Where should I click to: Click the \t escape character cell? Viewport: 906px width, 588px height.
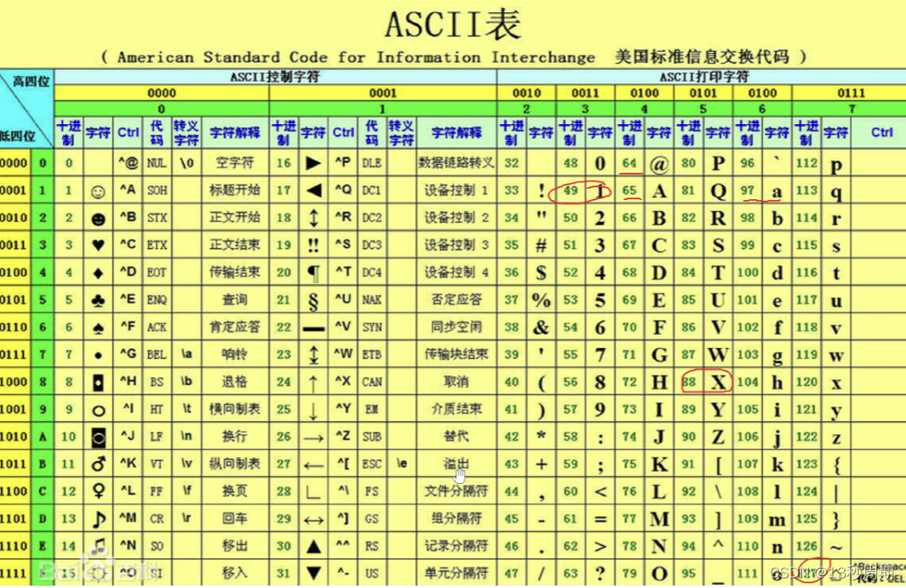coord(186,409)
